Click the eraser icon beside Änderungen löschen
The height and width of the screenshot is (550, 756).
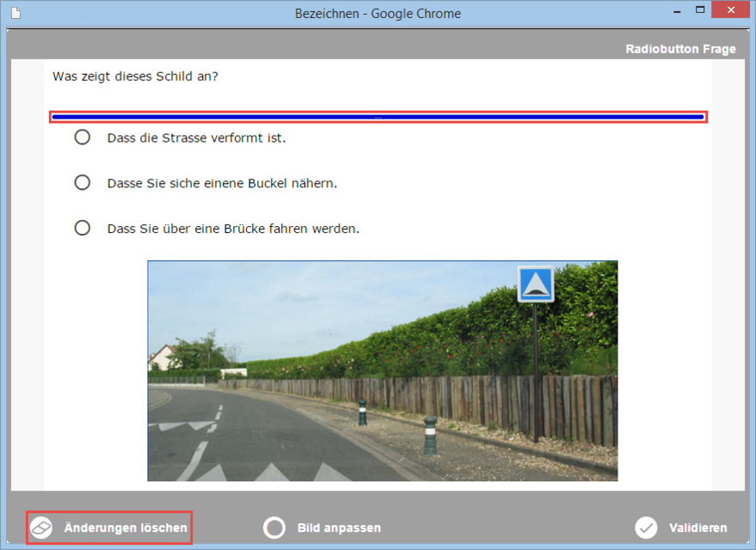click(x=41, y=528)
